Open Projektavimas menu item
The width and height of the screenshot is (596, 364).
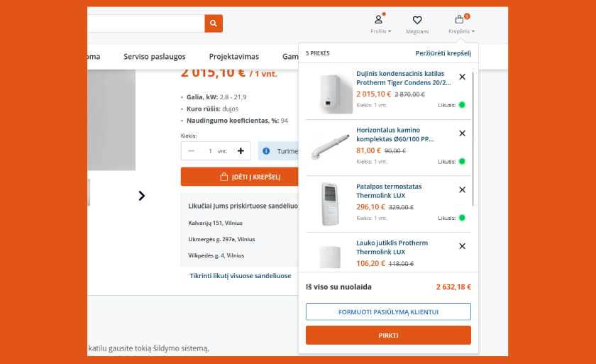point(233,57)
